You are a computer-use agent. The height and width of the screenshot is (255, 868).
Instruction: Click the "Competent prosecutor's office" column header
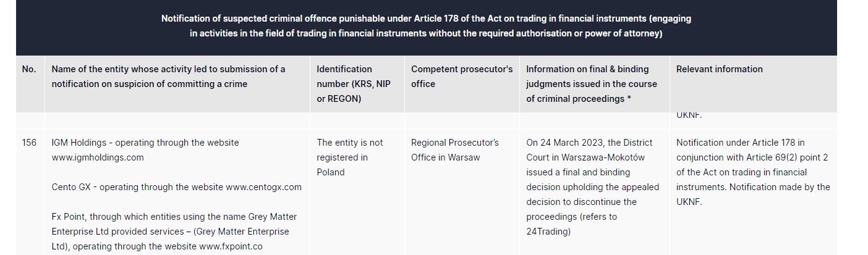461,77
